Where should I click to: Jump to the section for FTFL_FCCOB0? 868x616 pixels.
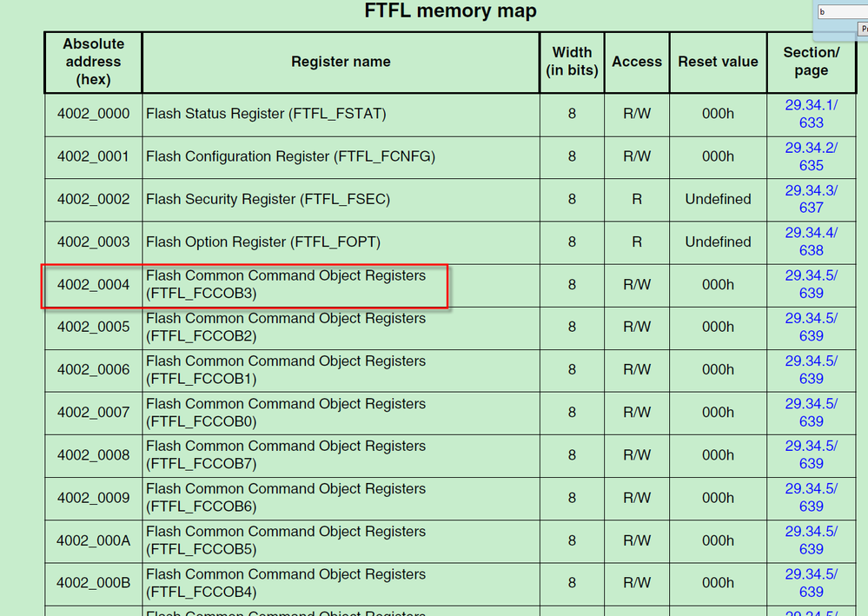point(811,412)
